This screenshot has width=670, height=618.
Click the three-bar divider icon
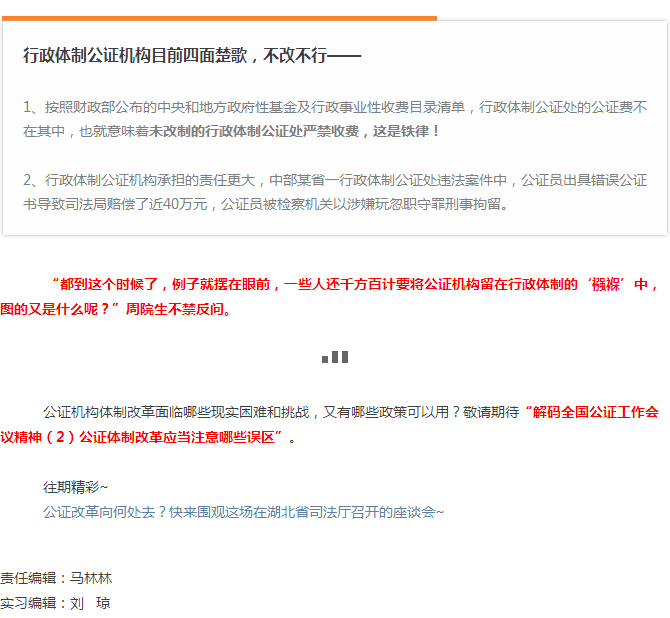coord(335,357)
